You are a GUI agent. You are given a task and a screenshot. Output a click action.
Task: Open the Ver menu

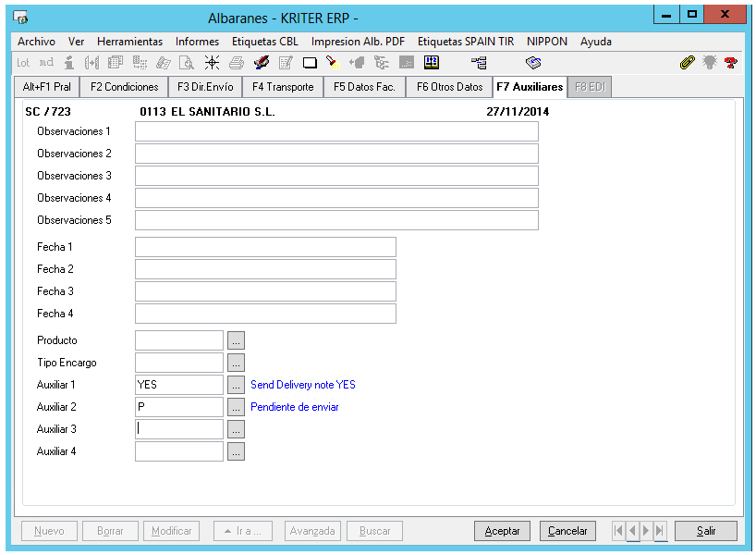point(76,42)
